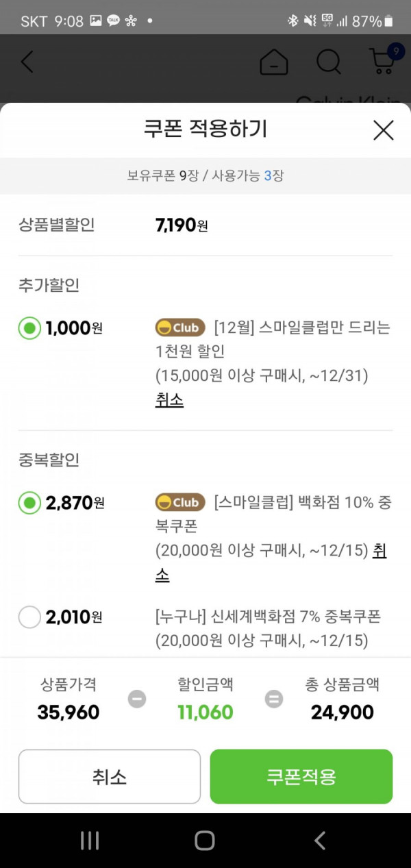
Task: Tap the equals circle icon in price summary
Action: click(x=274, y=699)
